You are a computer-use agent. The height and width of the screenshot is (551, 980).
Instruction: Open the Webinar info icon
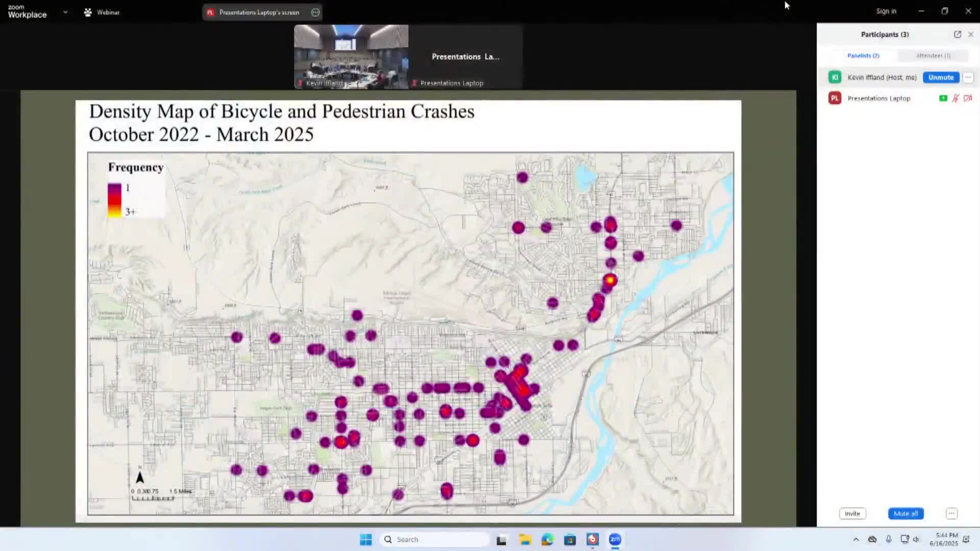[88, 12]
